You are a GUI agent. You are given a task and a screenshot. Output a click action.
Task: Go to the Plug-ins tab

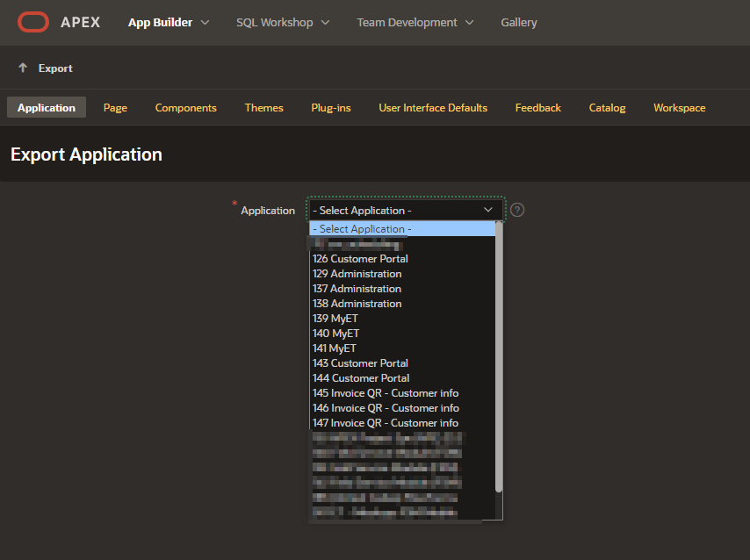coord(330,107)
